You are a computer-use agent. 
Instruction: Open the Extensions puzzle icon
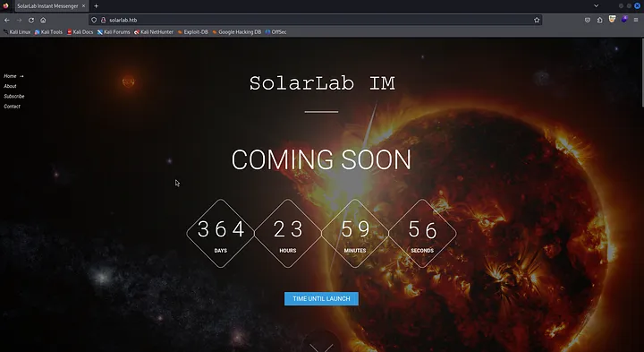(x=599, y=20)
